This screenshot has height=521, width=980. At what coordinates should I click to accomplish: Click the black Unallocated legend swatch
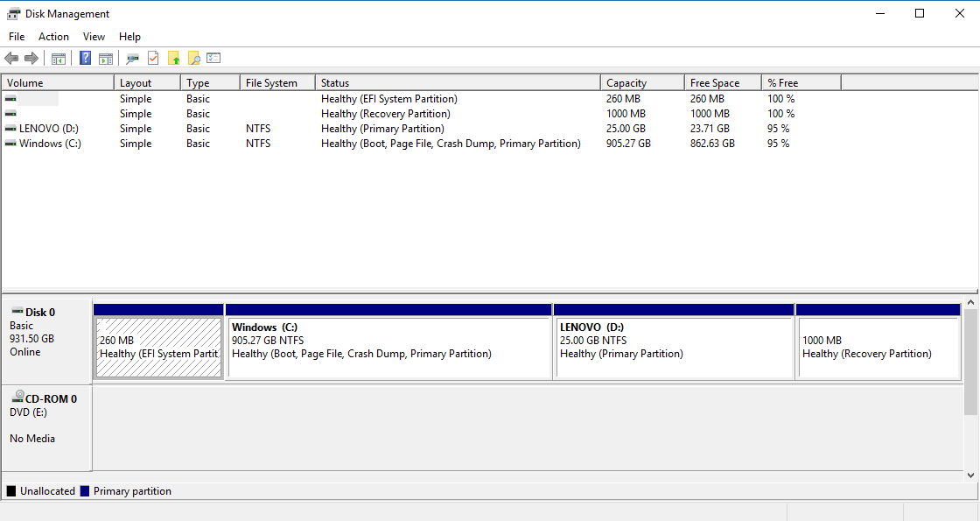(11, 491)
